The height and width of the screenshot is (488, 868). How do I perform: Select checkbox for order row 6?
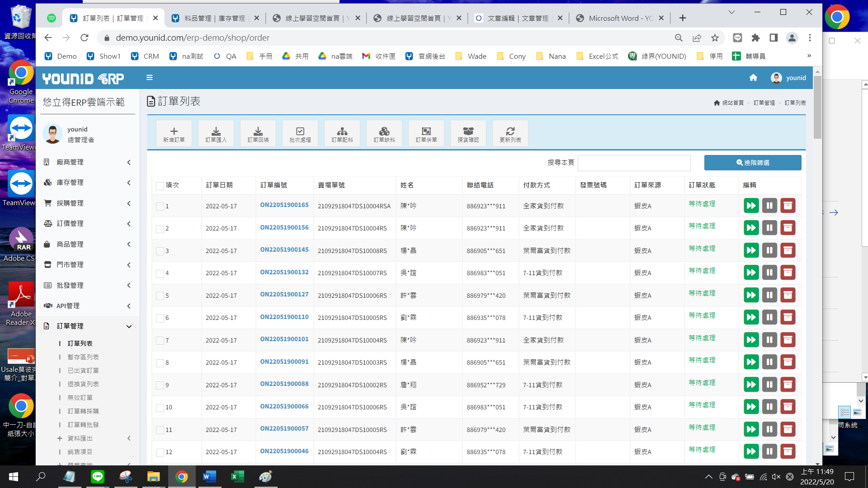coord(160,318)
